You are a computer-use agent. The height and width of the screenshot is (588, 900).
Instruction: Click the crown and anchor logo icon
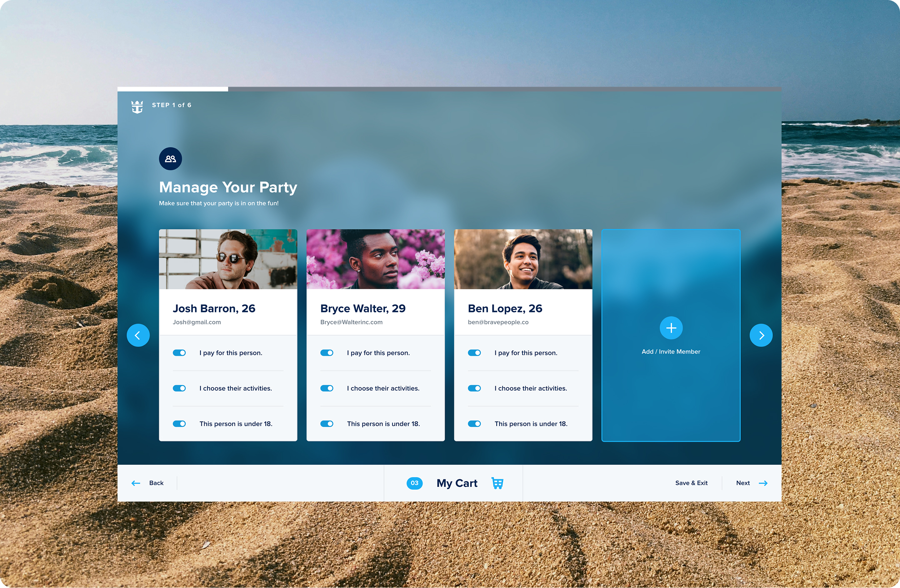pyautogui.click(x=137, y=107)
